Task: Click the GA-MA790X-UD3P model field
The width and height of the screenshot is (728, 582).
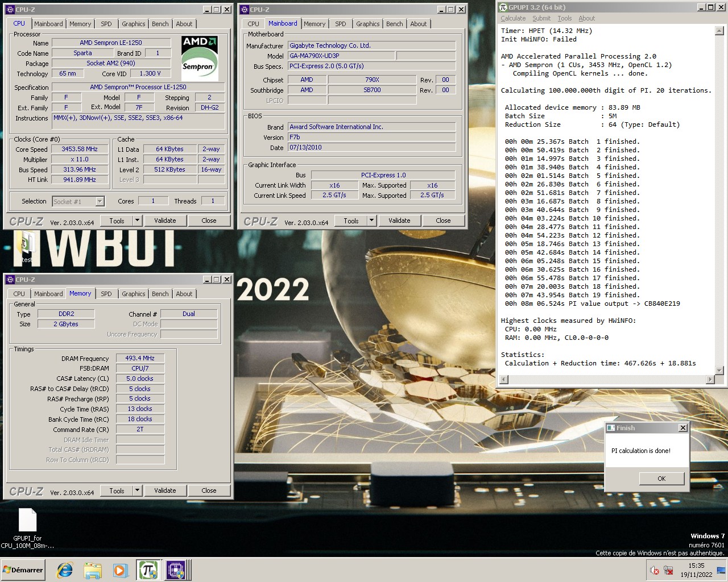Action: (x=341, y=56)
